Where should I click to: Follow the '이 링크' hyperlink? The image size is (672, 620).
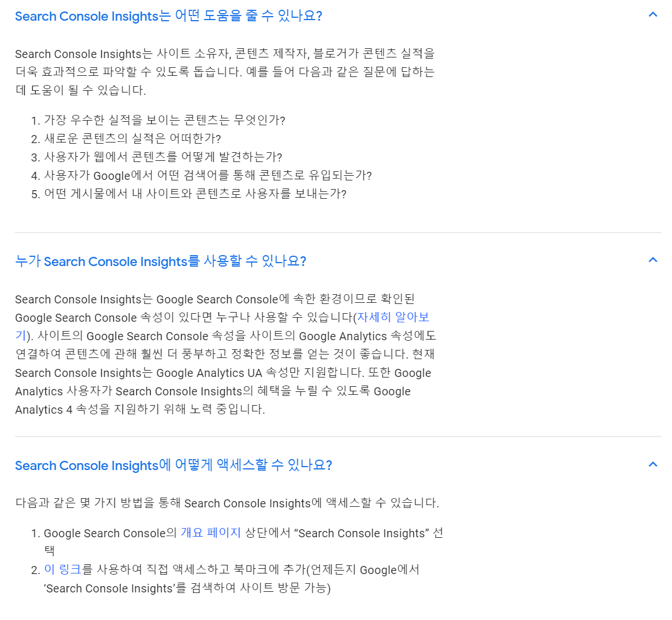[x=63, y=569]
